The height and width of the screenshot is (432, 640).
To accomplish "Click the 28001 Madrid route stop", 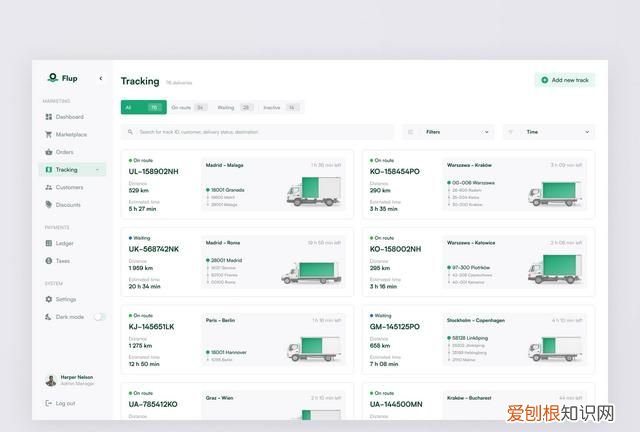I will [x=224, y=260].
